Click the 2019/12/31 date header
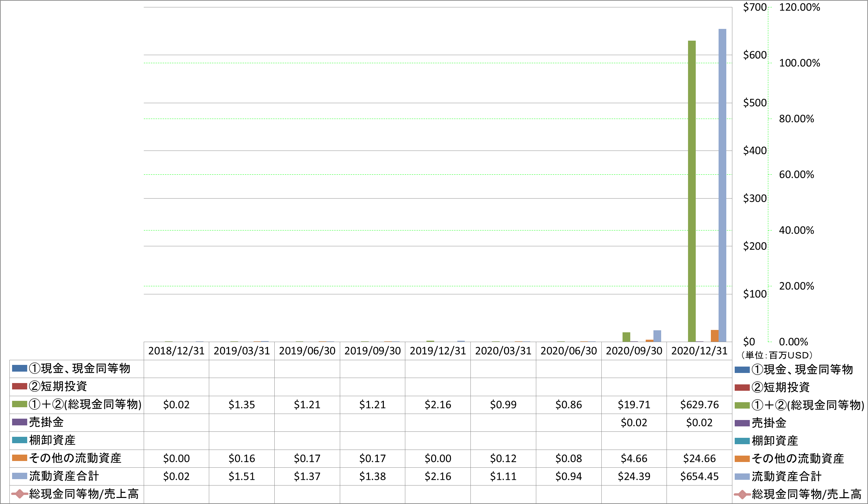This screenshot has width=868, height=504. pyautogui.click(x=438, y=351)
